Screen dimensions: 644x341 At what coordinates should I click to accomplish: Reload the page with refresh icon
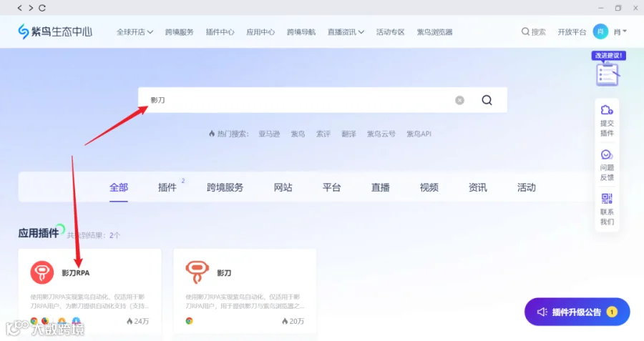[42, 8]
